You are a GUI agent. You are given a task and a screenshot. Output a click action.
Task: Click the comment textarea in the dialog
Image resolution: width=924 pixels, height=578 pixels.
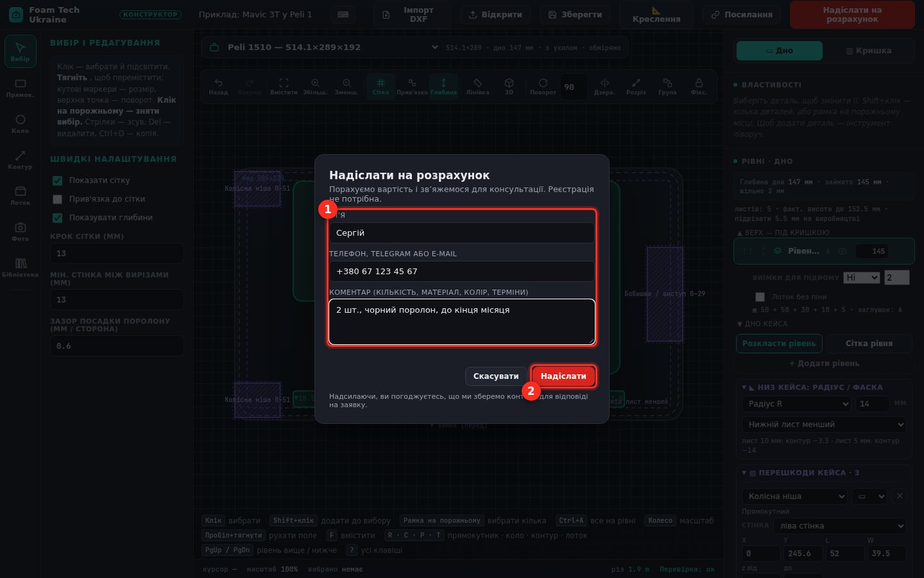(462, 322)
